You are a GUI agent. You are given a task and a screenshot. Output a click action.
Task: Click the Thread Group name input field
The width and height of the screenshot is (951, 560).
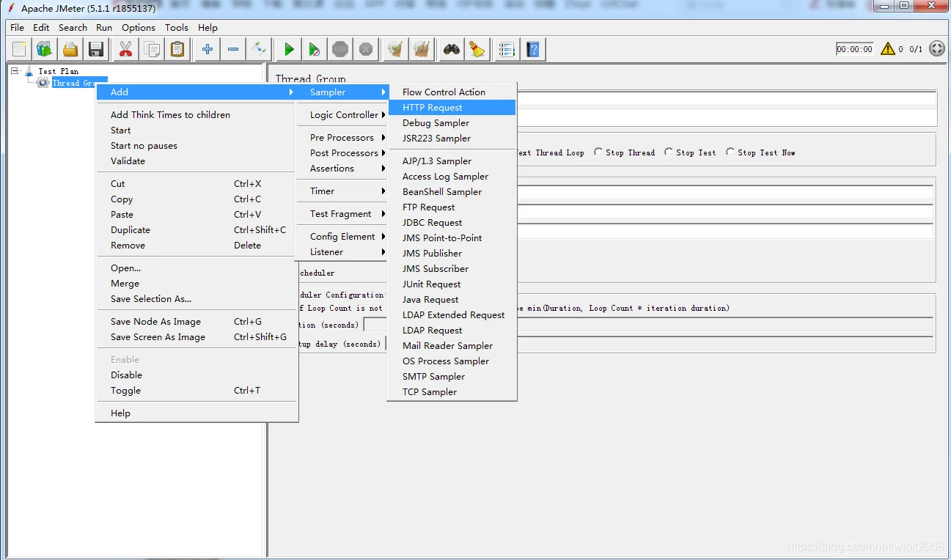[727, 99]
